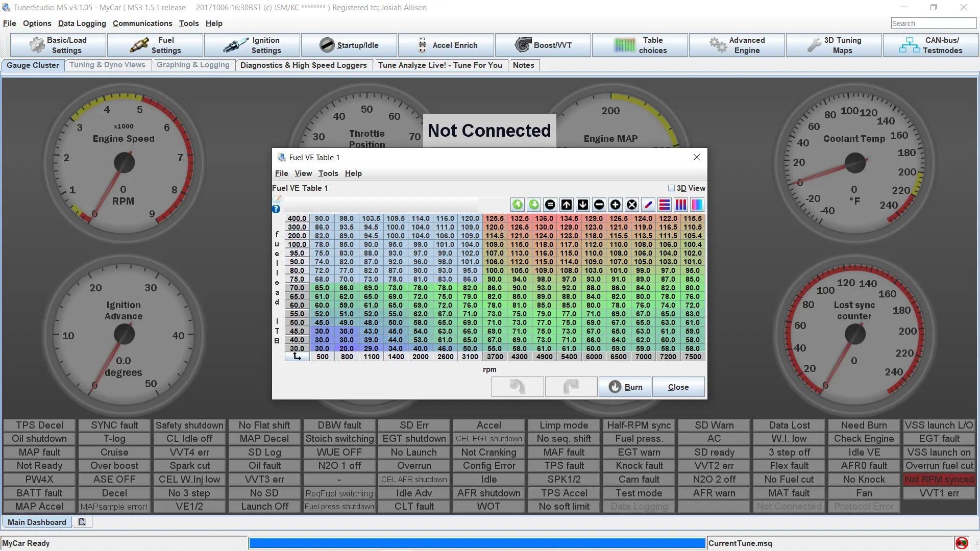Switch to Diagnostics & High Speed Loggers tab

[x=304, y=65]
